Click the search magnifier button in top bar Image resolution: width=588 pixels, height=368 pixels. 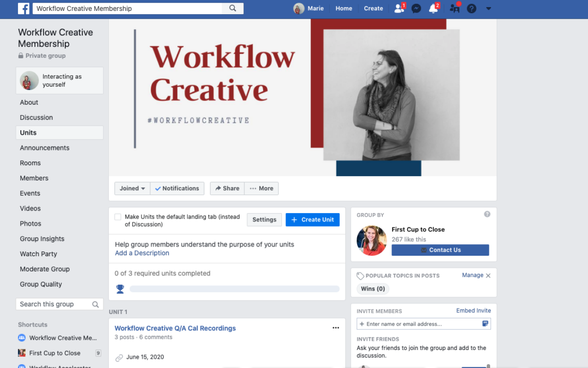pyautogui.click(x=232, y=8)
